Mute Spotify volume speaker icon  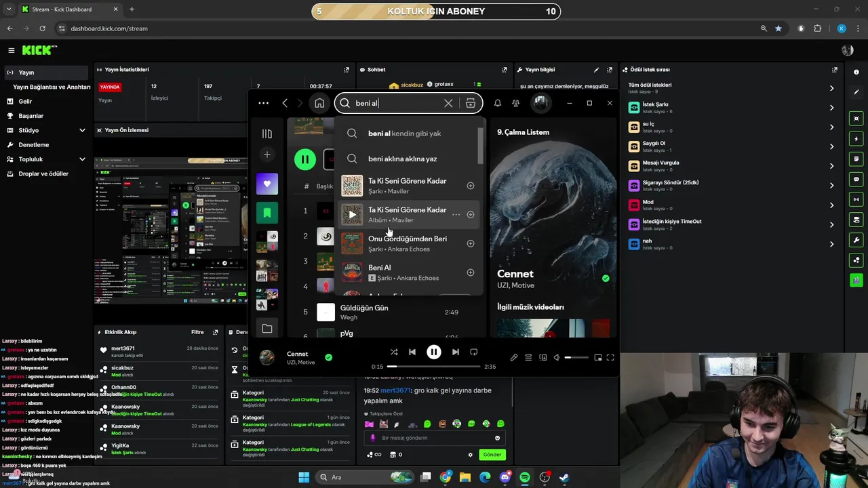point(557,357)
